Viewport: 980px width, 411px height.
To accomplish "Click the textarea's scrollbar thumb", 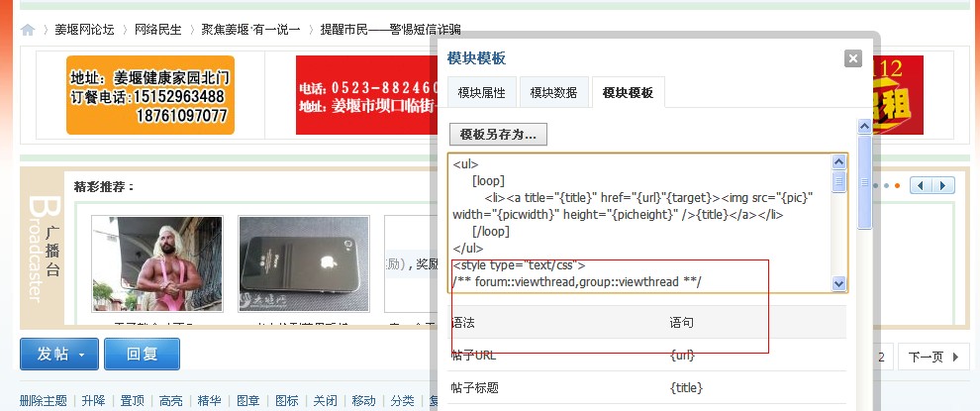I will tap(838, 181).
